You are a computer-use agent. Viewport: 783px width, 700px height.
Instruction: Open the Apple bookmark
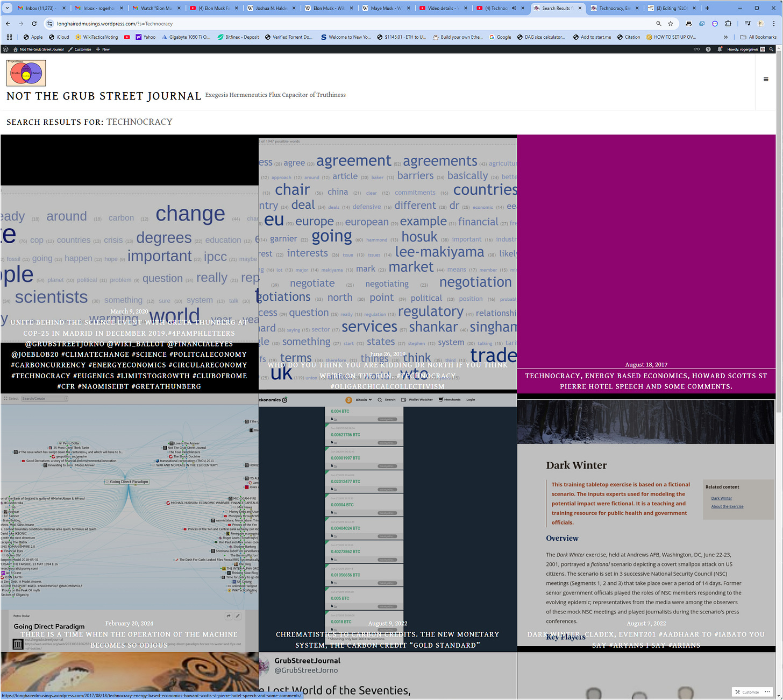pyautogui.click(x=33, y=37)
